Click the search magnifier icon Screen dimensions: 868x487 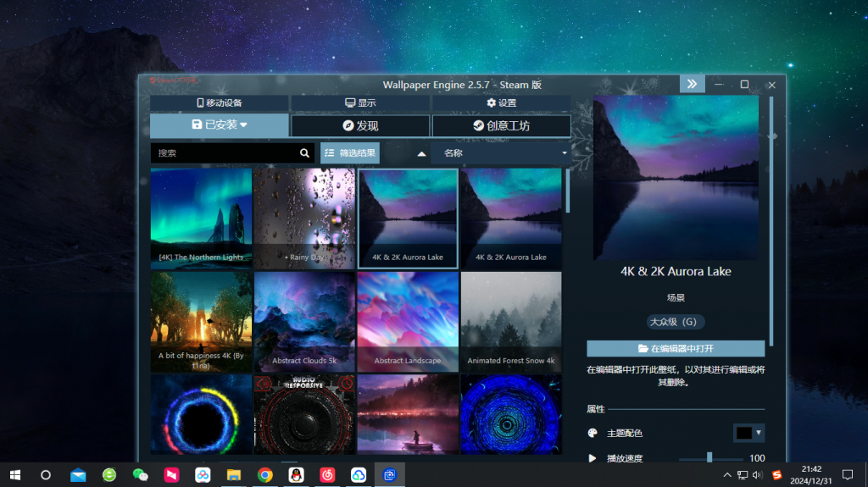(304, 153)
